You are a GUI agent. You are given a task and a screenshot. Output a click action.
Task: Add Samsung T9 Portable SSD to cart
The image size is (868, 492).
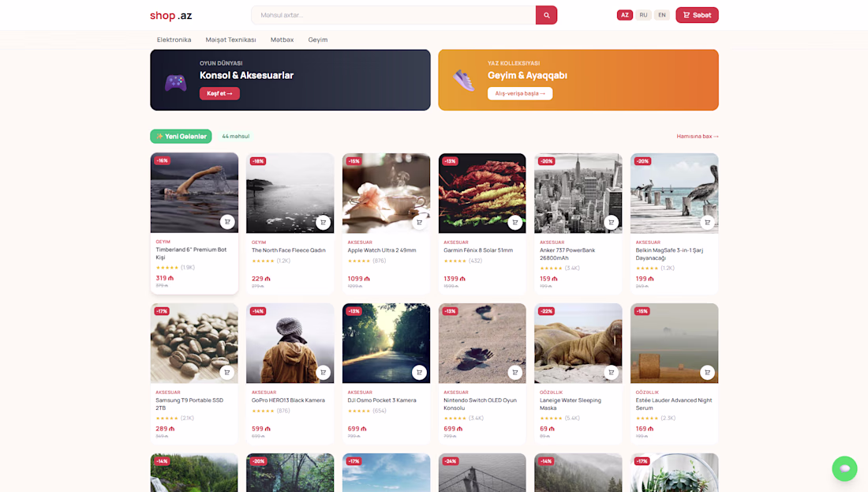[227, 372]
